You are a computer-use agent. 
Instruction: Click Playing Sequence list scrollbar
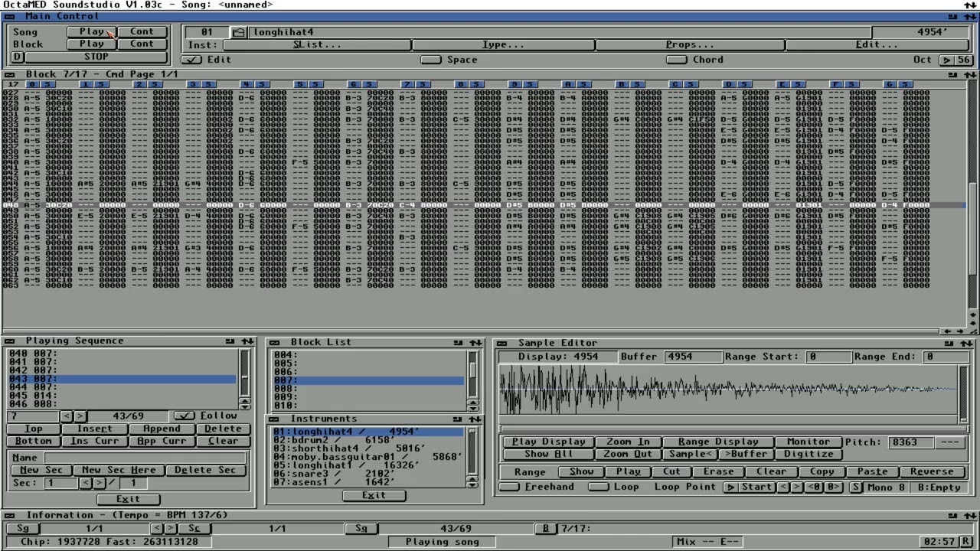point(245,373)
